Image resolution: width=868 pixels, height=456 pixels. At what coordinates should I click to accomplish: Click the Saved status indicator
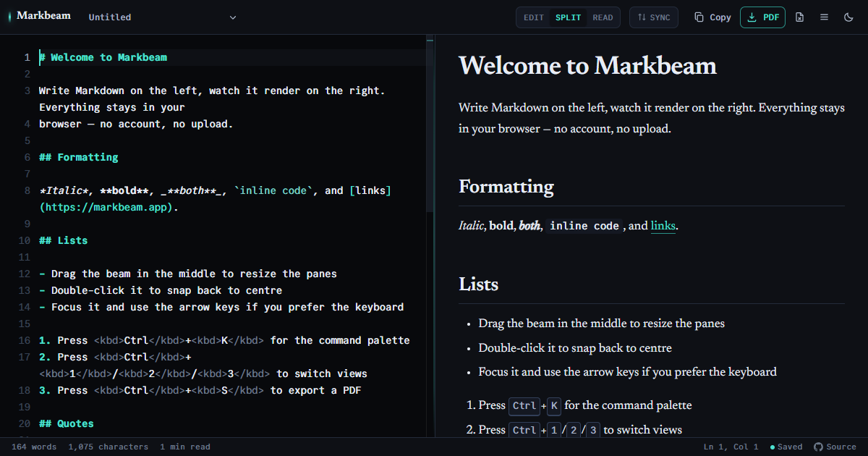(x=786, y=447)
